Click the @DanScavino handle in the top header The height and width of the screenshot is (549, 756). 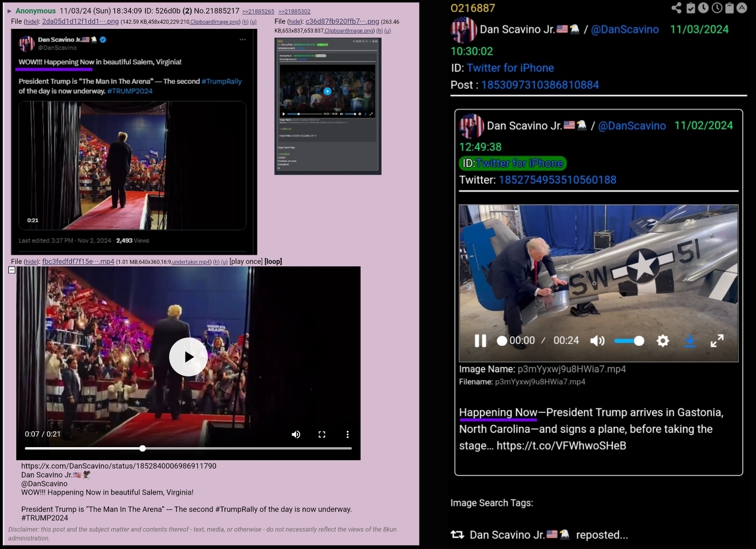coord(625,29)
